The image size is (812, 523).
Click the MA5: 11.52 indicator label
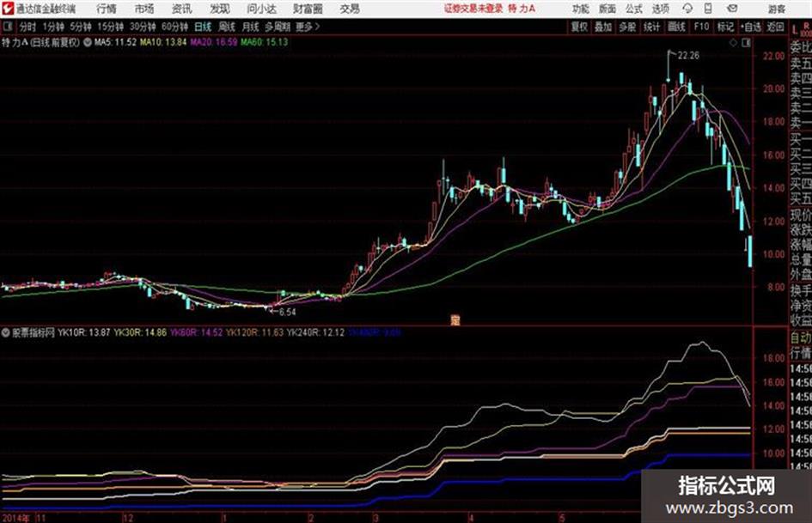point(115,42)
